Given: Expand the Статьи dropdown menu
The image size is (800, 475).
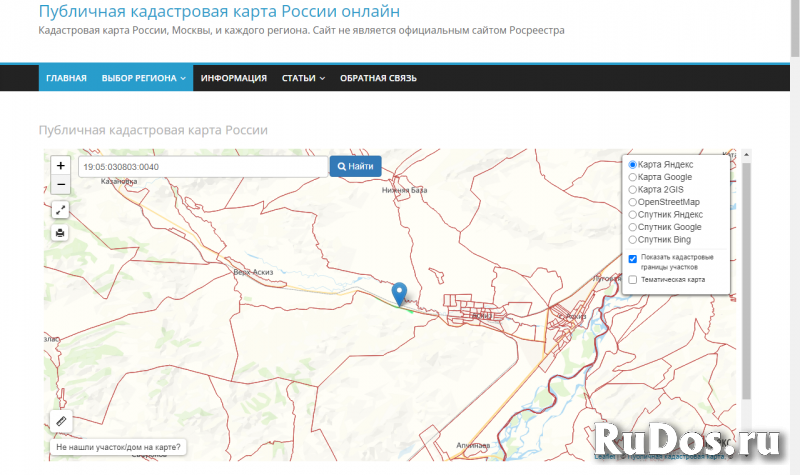Looking at the screenshot, I should (303, 78).
